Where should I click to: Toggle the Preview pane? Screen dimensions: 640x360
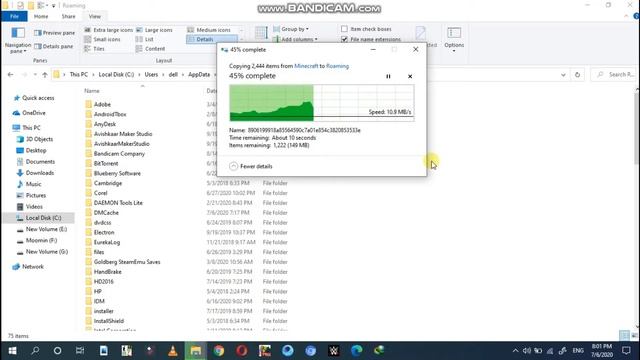point(55,33)
